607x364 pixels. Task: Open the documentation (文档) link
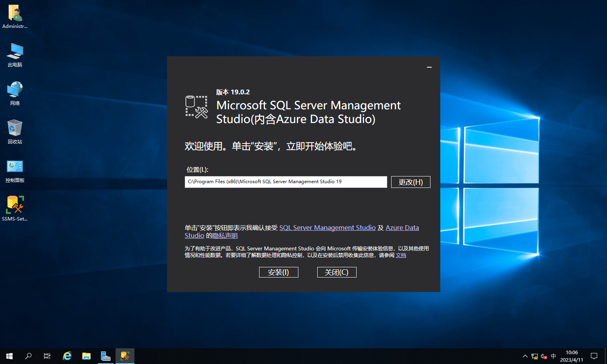click(x=401, y=255)
